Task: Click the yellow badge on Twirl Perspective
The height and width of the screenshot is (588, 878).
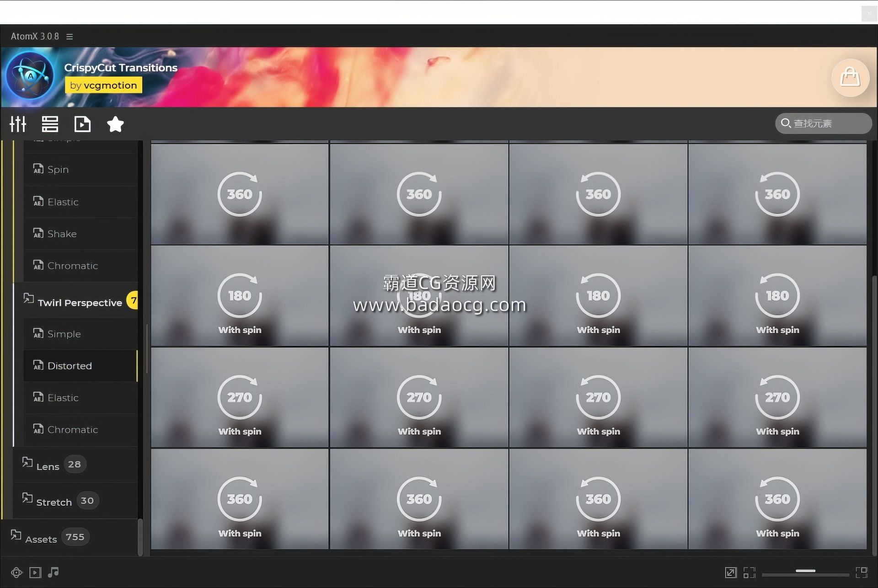Action: coord(133,300)
